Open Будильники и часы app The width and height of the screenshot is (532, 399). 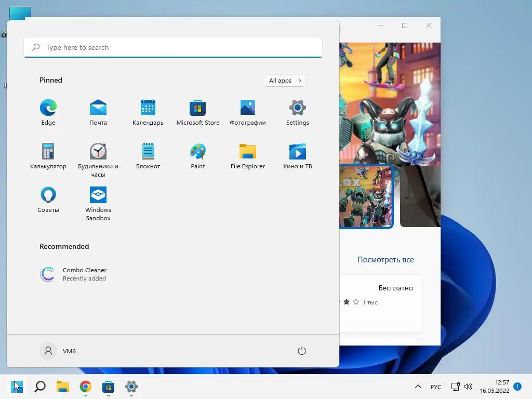(x=98, y=160)
